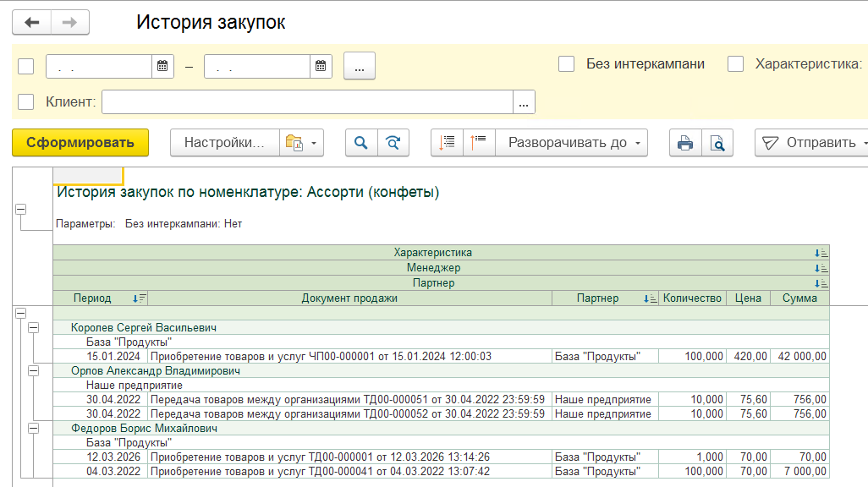This screenshot has width=868, height=487.
Task: Click the Сумма column header
Action: pyautogui.click(x=799, y=298)
